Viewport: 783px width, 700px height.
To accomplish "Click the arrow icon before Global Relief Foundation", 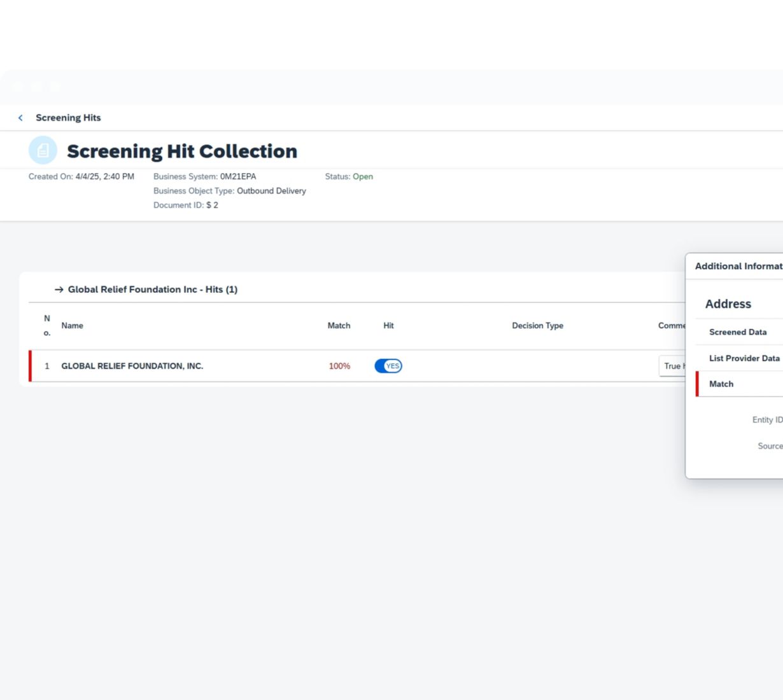I will [59, 290].
